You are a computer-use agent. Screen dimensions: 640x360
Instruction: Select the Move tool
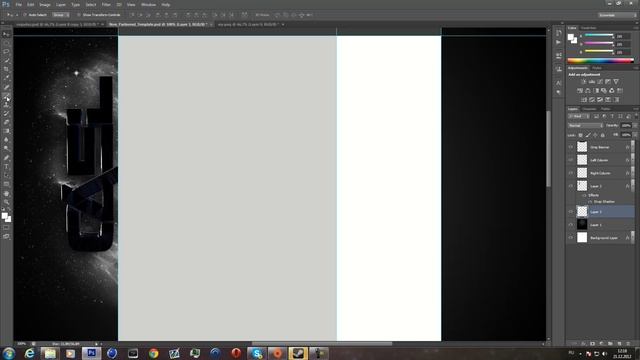6,34
